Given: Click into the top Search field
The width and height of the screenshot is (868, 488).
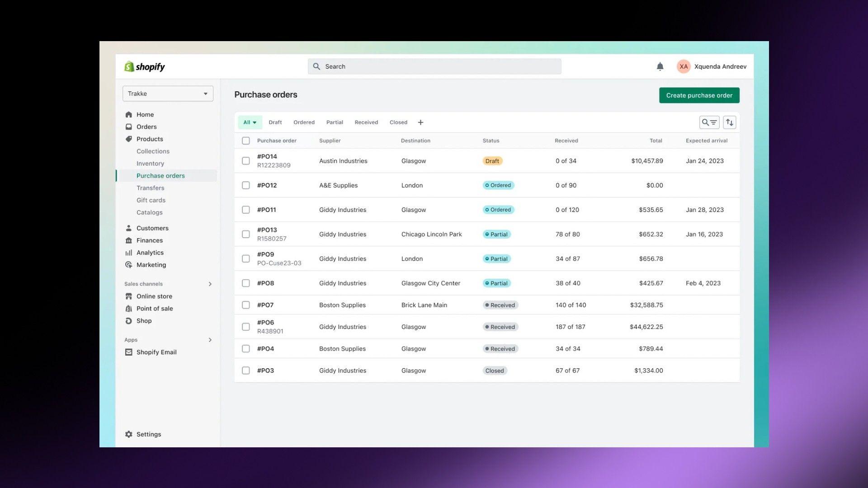Looking at the screenshot, I should 434,66.
